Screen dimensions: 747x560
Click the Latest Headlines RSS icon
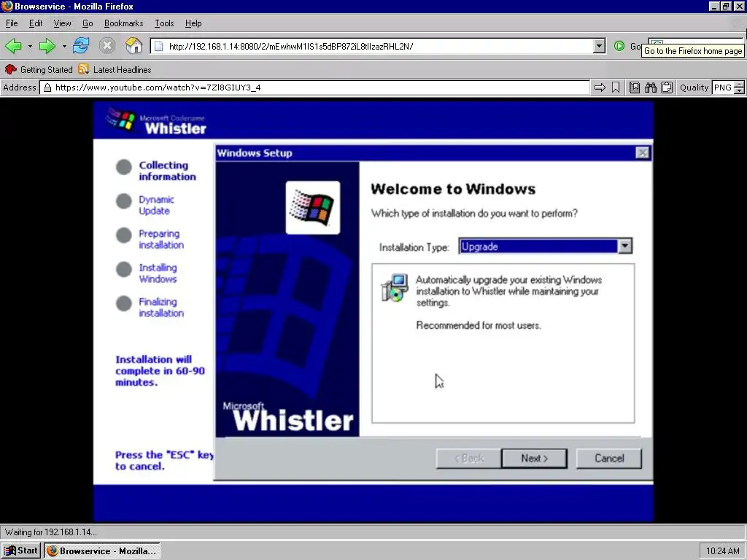(x=84, y=69)
